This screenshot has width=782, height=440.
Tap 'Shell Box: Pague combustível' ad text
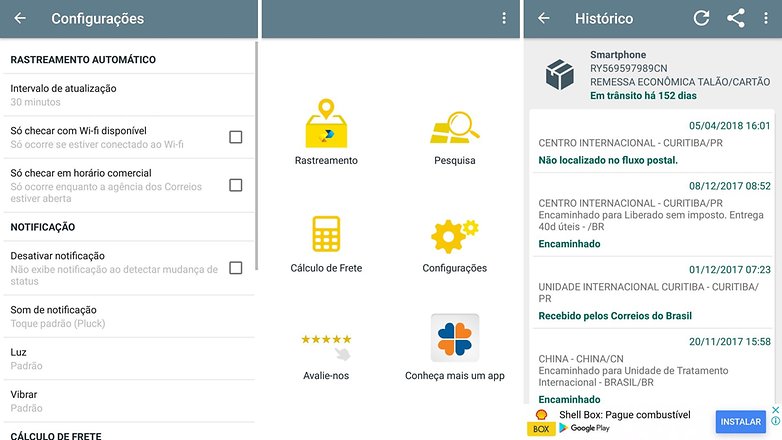(x=625, y=415)
